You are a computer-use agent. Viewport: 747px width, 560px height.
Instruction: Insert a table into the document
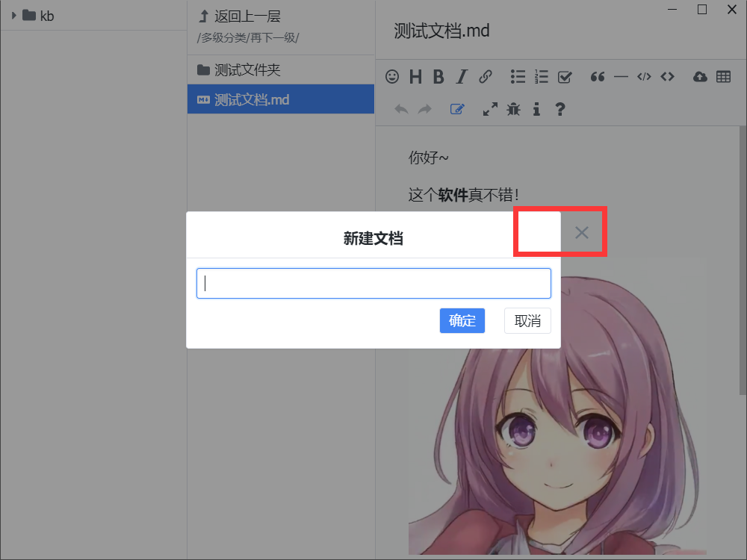[x=722, y=76]
